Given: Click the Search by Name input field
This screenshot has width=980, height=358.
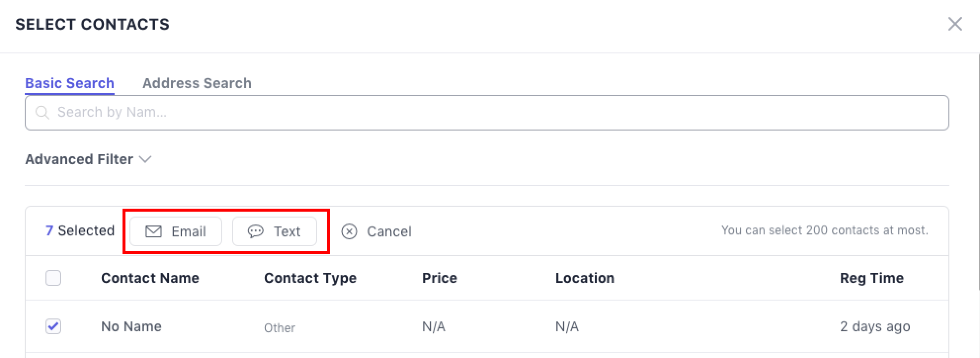Looking at the screenshot, I should [494, 113].
